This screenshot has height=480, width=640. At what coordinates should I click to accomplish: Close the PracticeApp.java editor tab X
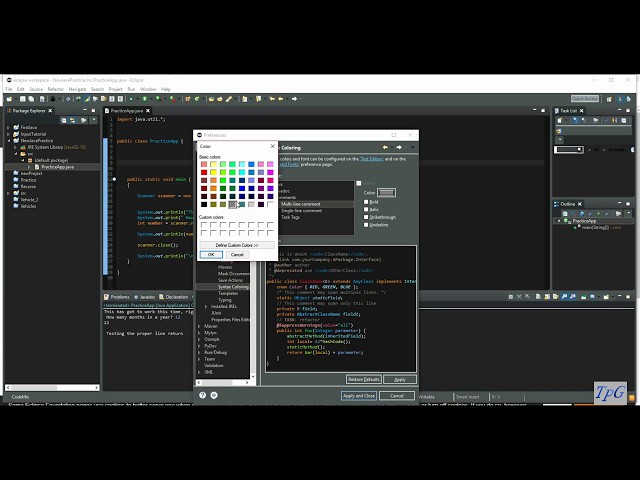tap(148, 111)
